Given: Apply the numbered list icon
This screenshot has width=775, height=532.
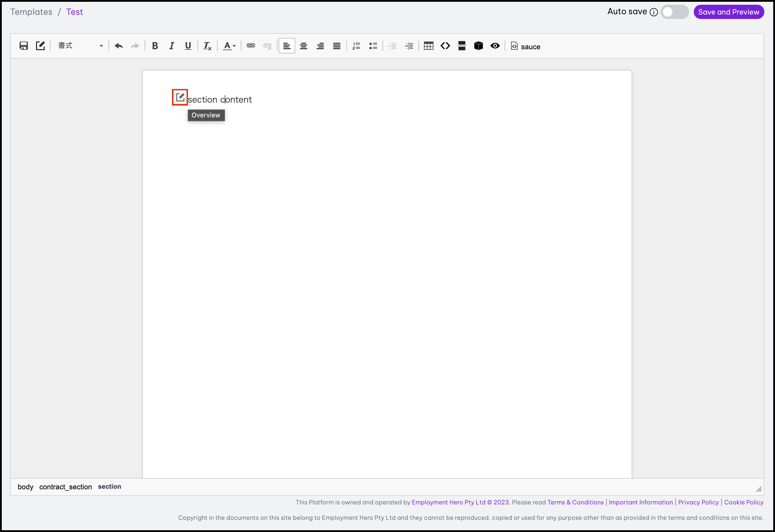Looking at the screenshot, I should [356, 46].
